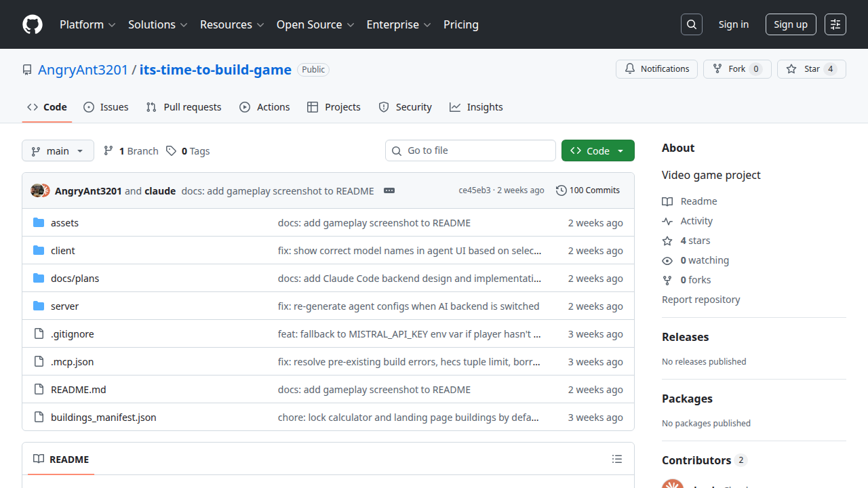Screen dimensions: 868x488
Task: Expand the Open Source menu
Action: pyautogui.click(x=315, y=24)
